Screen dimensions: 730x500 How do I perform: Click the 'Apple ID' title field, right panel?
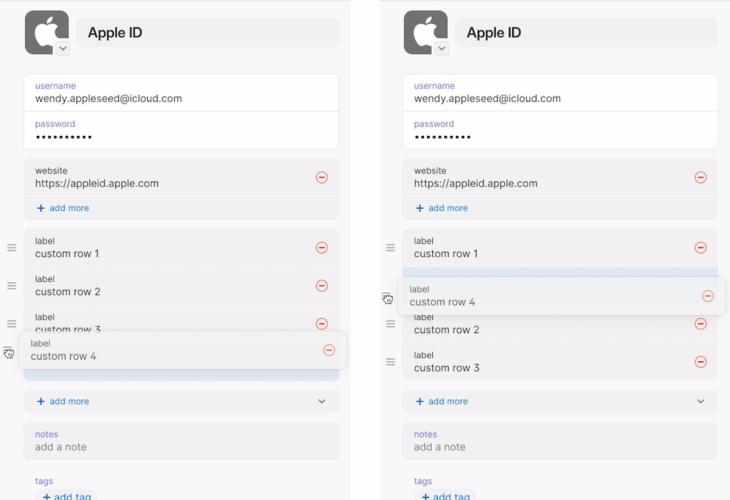pyautogui.click(x=586, y=32)
